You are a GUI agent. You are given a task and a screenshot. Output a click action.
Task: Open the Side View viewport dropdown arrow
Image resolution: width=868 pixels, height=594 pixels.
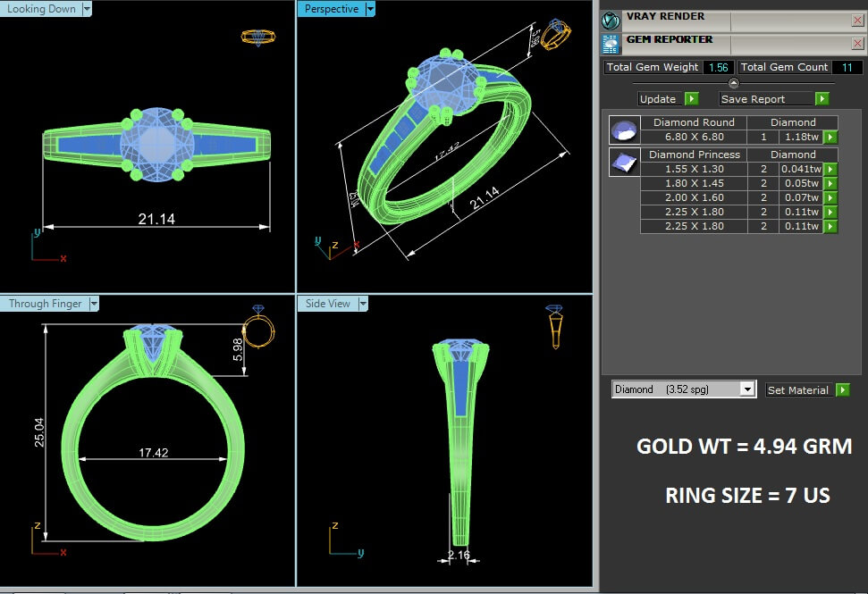(362, 304)
